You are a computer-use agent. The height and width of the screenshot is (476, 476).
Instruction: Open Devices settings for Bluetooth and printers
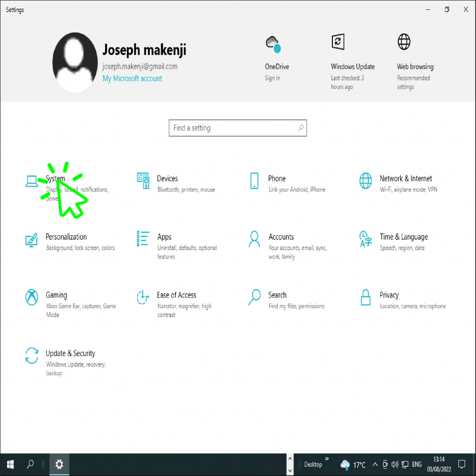(167, 178)
